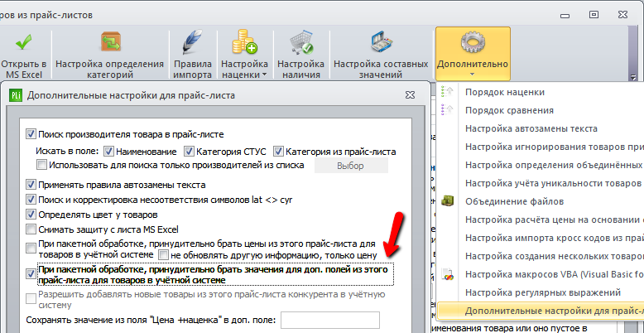Toggle lat <> cyr symbol correction checkbox
The image size is (644, 333).
31,200
